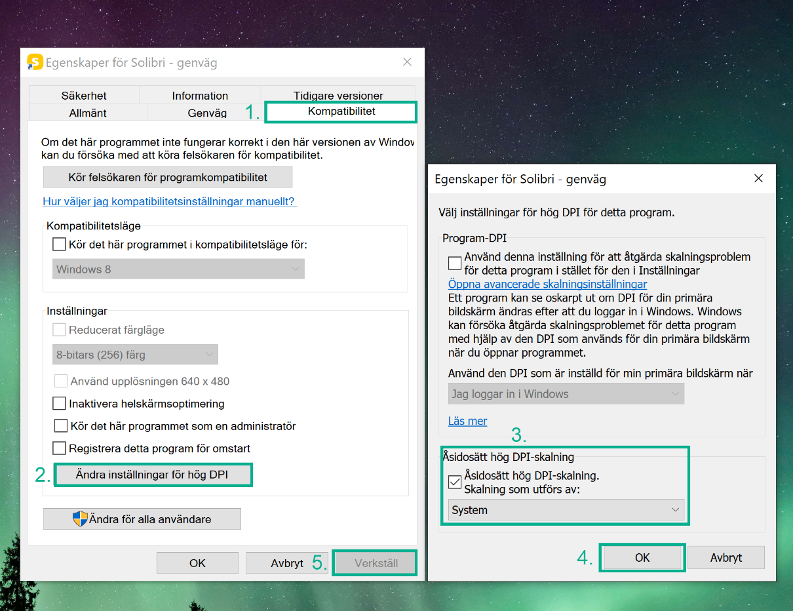Close the left Egenskaper för Solibri window
Screen dimensions: 794x612
[x=407, y=62]
